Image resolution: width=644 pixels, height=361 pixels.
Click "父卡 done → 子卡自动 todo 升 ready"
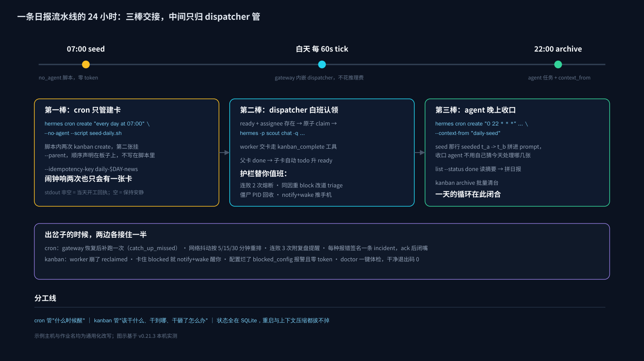pyautogui.click(x=286, y=160)
